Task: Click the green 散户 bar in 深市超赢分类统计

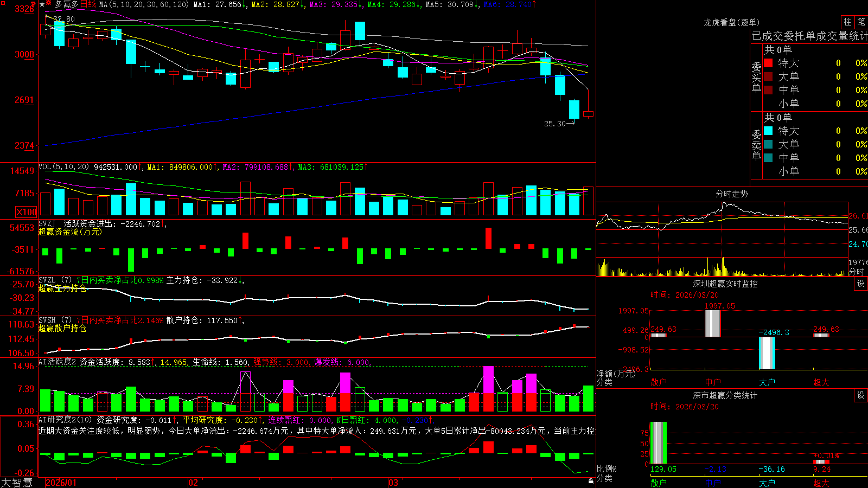Action: coord(659,442)
